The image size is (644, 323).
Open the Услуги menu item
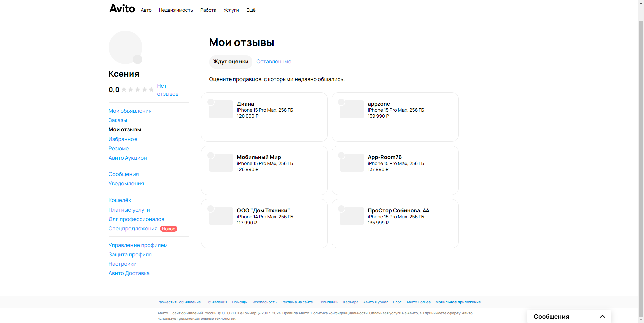(x=231, y=10)
